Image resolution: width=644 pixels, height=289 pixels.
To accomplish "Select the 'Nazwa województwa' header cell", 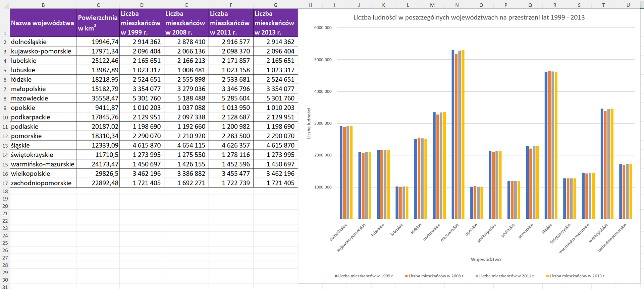I will point(43,23).
